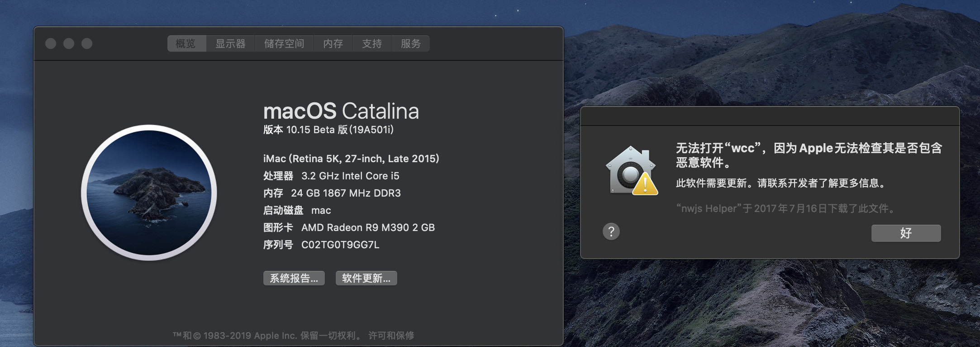Click the AMD Radeon R9 M390 2 GB text
This screenshot has width=980, height=347.
click(368, 227)
